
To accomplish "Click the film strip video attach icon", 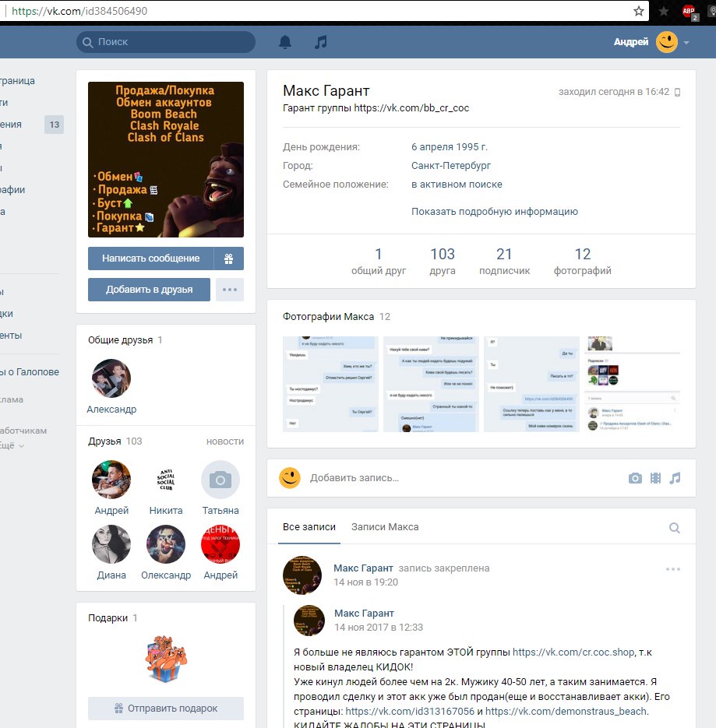I will point(655,478).
